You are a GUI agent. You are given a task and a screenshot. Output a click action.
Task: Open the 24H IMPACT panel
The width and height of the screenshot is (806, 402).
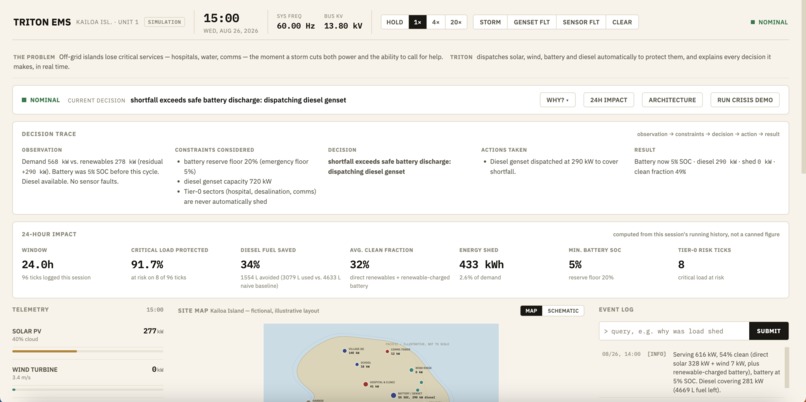click(x=609, y=100)
